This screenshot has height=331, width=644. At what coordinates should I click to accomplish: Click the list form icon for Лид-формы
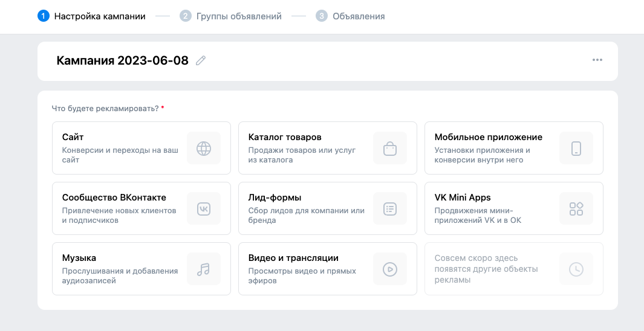390,208
